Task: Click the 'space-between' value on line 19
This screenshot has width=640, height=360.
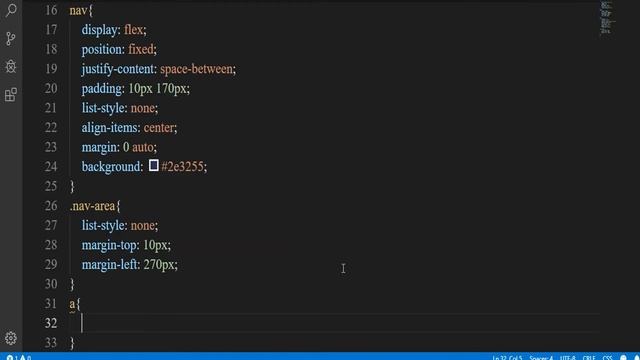Action: (196, 69)
